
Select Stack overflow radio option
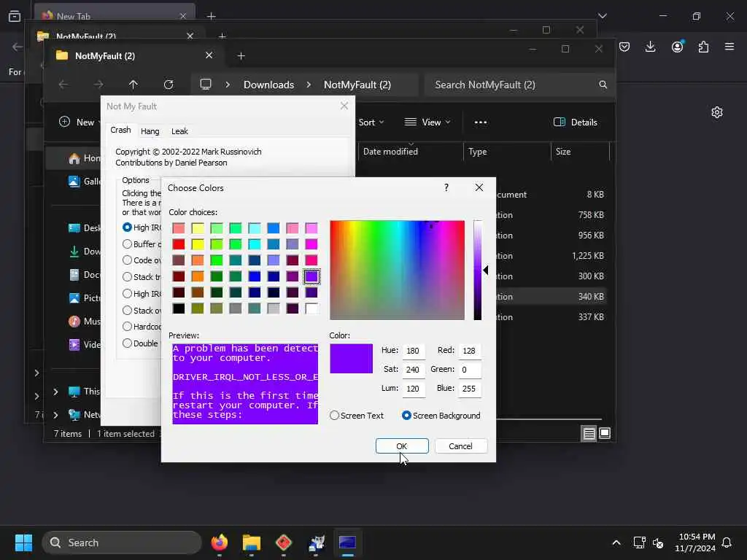click(x=127, y=310)
